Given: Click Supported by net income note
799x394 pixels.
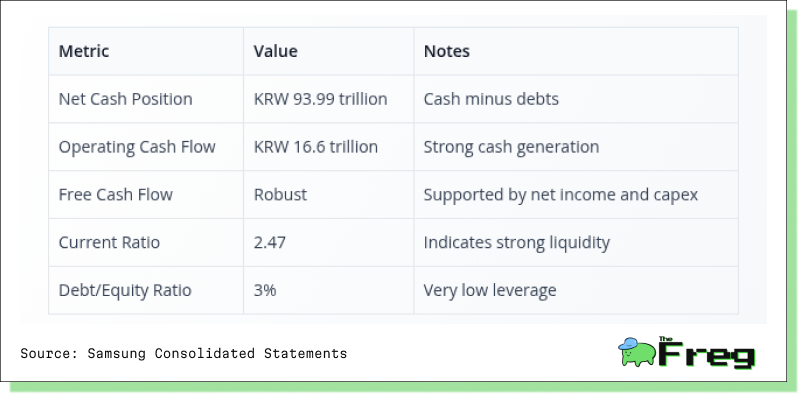Looking at the screenshot, I should [561, 195].
